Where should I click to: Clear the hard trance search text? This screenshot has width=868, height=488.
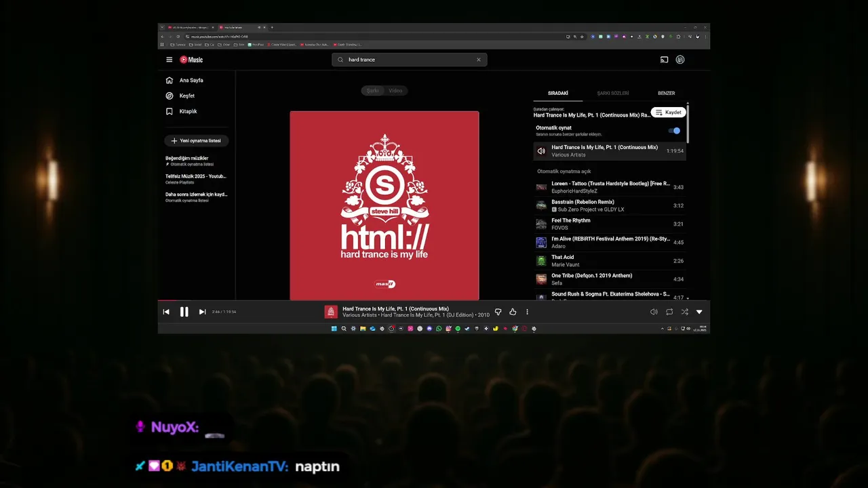(x=478, y=60)
